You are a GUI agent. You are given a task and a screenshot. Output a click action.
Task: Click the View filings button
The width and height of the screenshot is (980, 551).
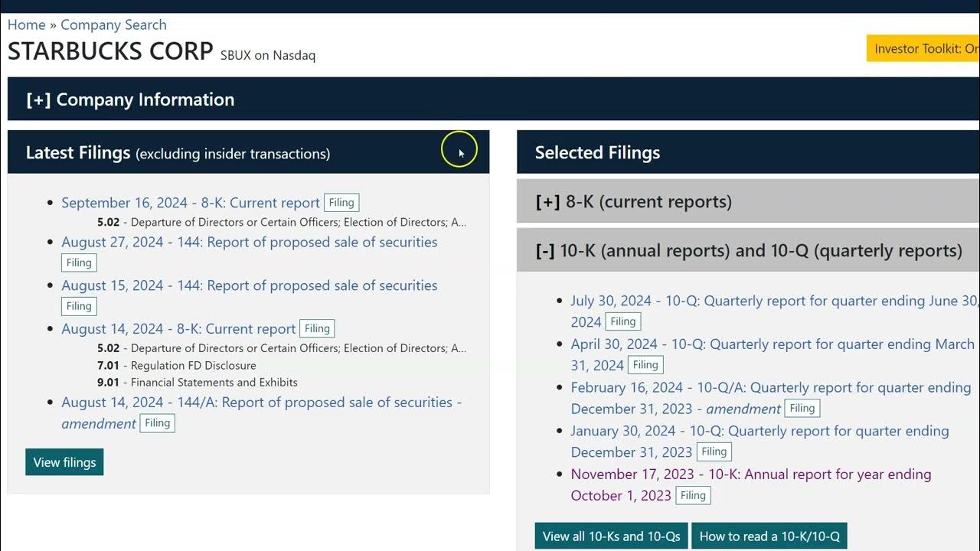(x=64, y=462)
